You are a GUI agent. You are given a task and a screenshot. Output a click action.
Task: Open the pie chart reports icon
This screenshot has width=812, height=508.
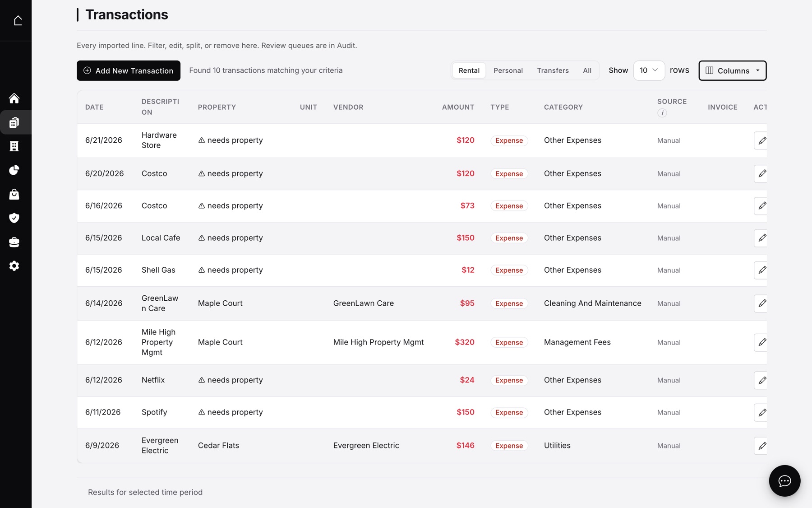14,170
